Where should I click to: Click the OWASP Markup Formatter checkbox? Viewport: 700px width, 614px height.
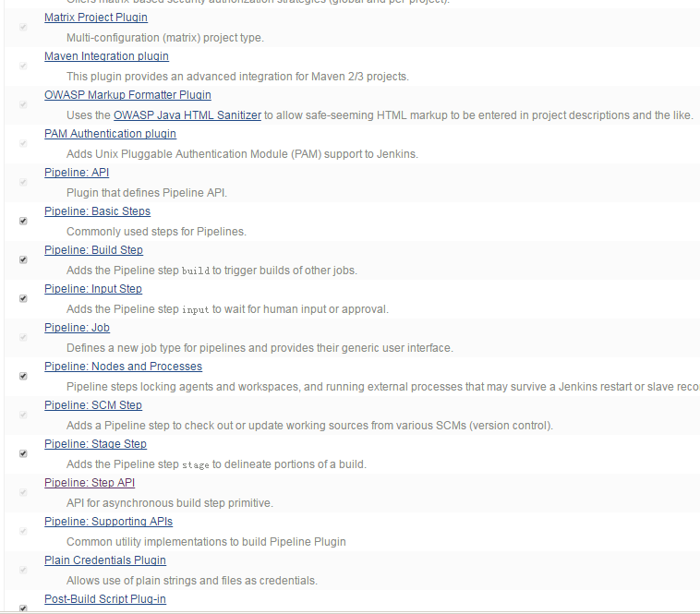pos(23,105)
